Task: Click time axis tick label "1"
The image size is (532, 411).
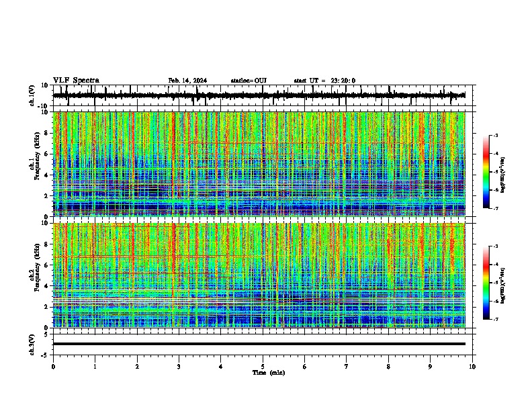Action: pos(95,367)
